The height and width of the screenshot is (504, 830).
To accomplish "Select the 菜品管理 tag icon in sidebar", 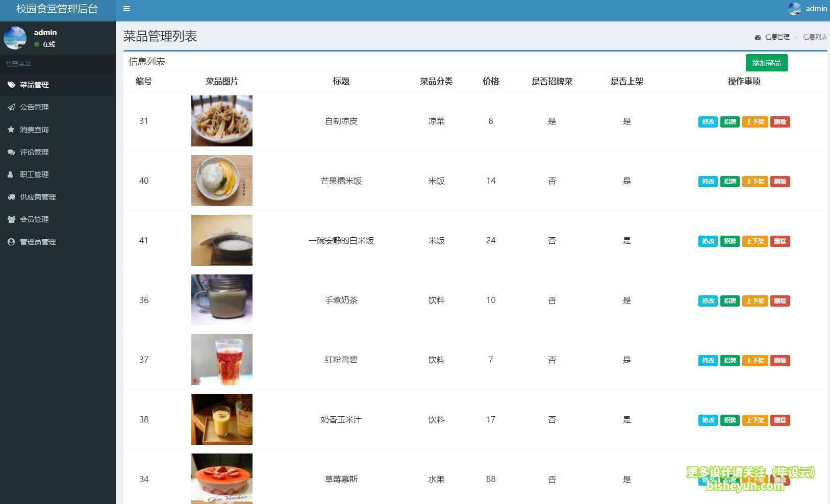I will 11,85.
